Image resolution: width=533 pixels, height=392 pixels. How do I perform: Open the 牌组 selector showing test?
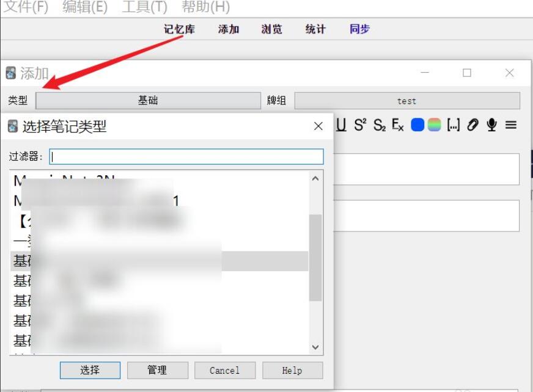pyautogui.click(x=407, y=101)
